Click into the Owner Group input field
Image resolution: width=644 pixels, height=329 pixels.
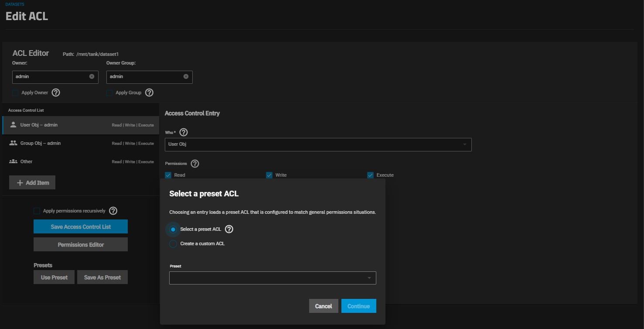coord(144,77)
